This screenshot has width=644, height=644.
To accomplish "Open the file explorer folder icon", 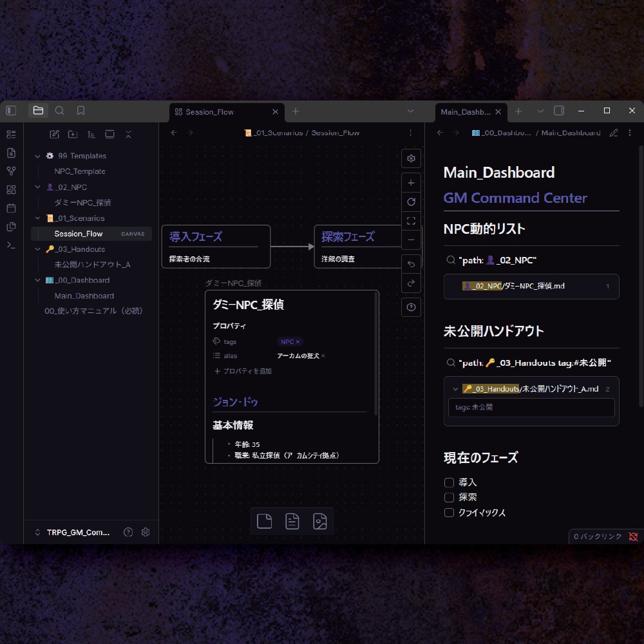I will click(38, 111).
